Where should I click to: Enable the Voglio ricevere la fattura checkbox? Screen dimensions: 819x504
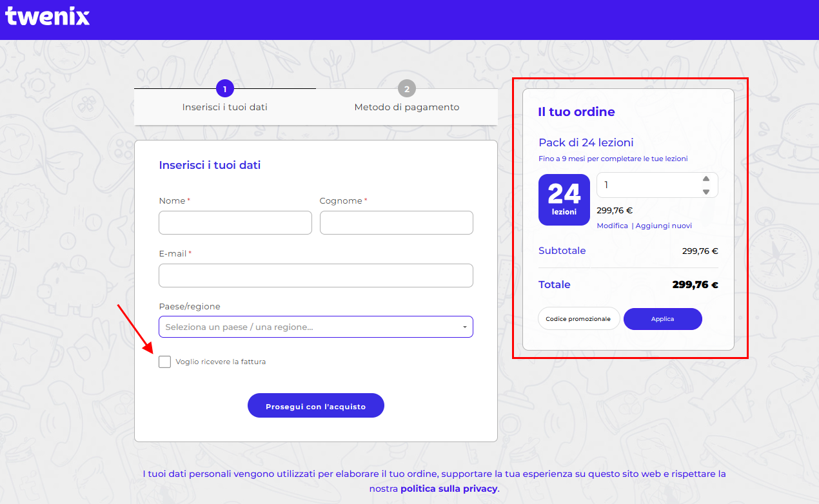click(x=165, y=362)
